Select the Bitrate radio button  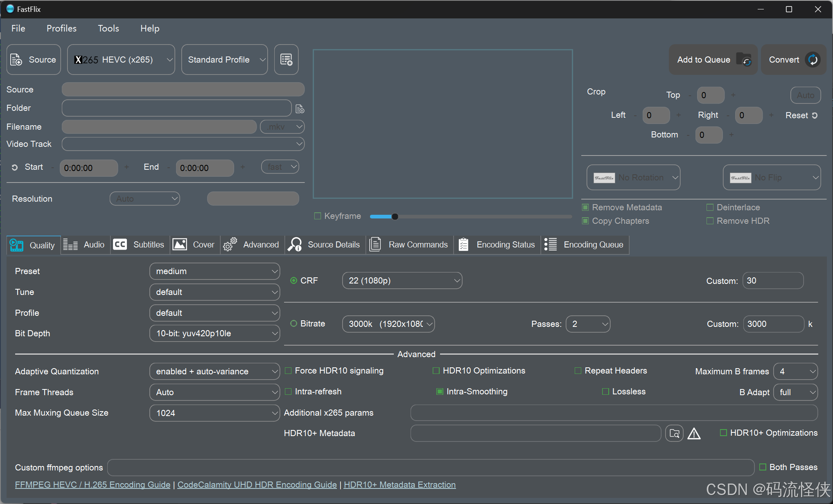[293, 324]
